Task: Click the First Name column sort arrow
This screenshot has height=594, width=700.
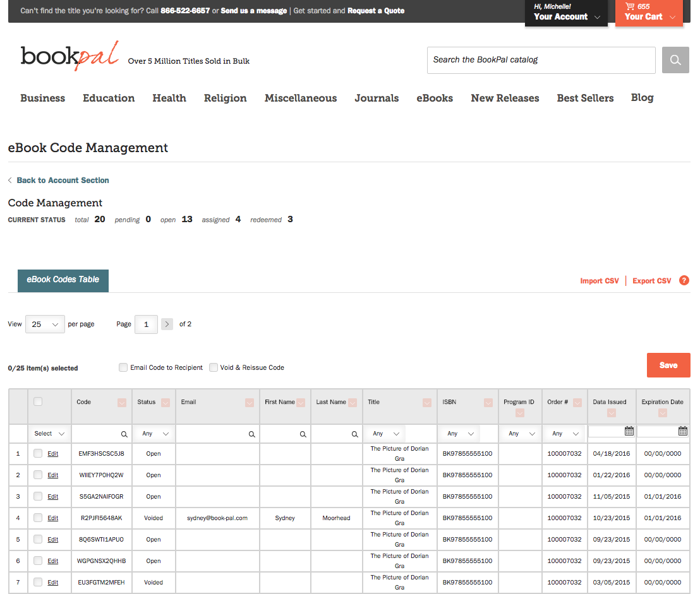Action: (x=301, y=403)
